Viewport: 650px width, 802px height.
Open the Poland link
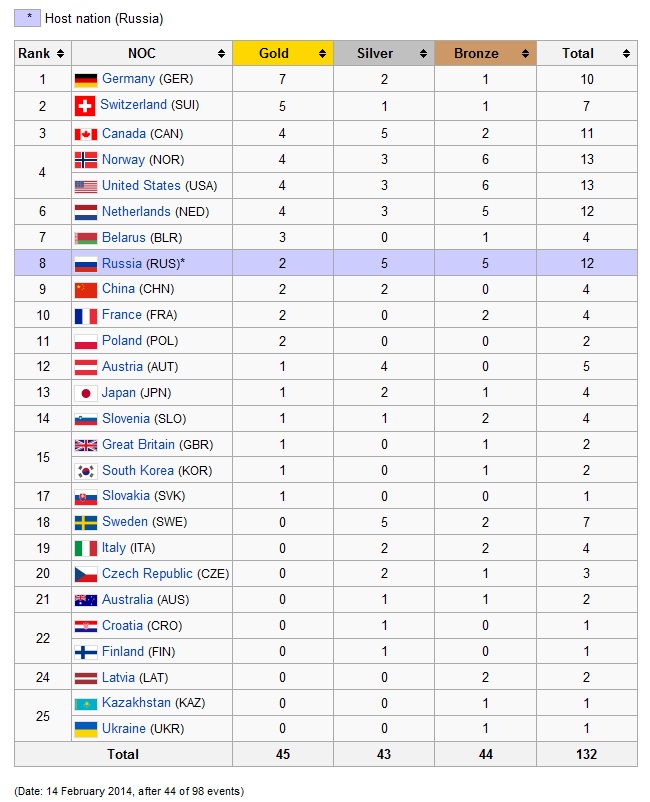tap(122, 340)
